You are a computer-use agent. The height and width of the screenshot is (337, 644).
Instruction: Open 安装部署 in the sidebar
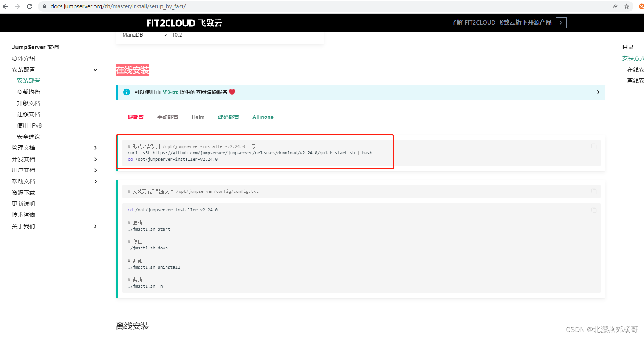(x=28, y=81)
